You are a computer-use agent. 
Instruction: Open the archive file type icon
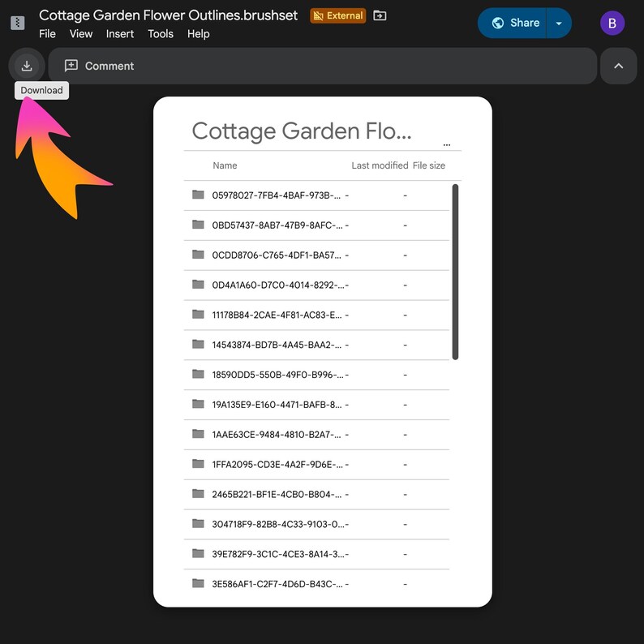17,23
